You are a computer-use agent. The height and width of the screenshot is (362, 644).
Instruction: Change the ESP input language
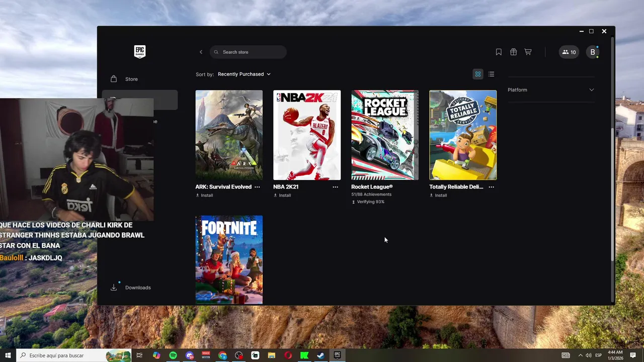(599, 355)
